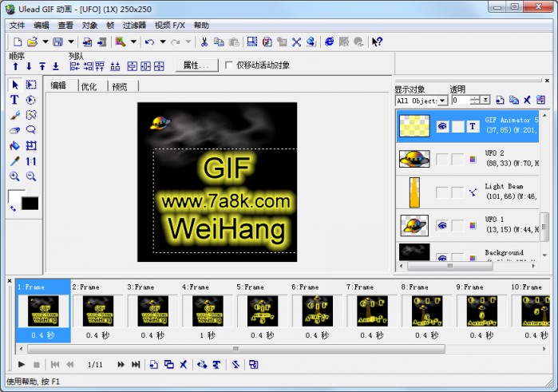Switch to the 预览 tab
Image resolution: width=558 pixels, height=392 pixels.
(x=120, y=86)
